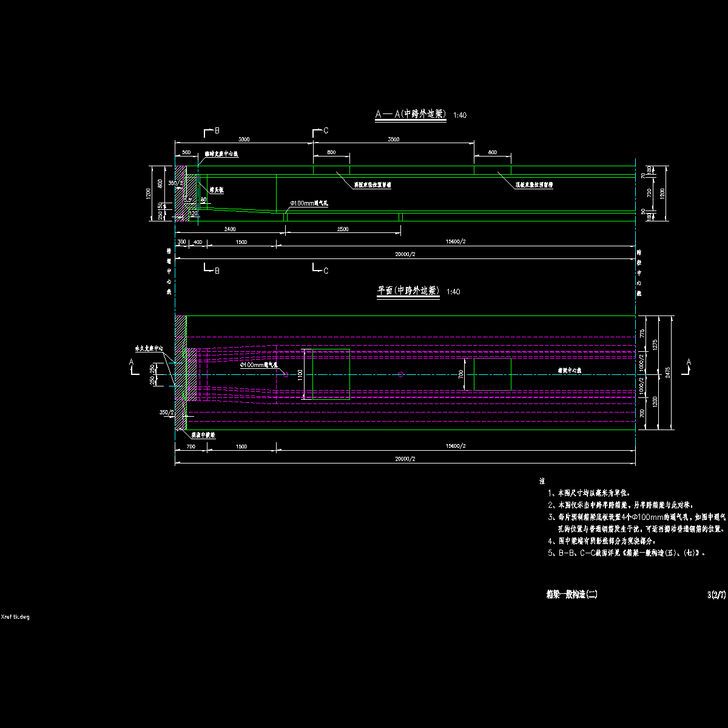Click note 4 '图中梁端有阴影线部分为现浇部分'
This screenshot has width=728, height=728.
pyautogui.click(x=602, y=541)
